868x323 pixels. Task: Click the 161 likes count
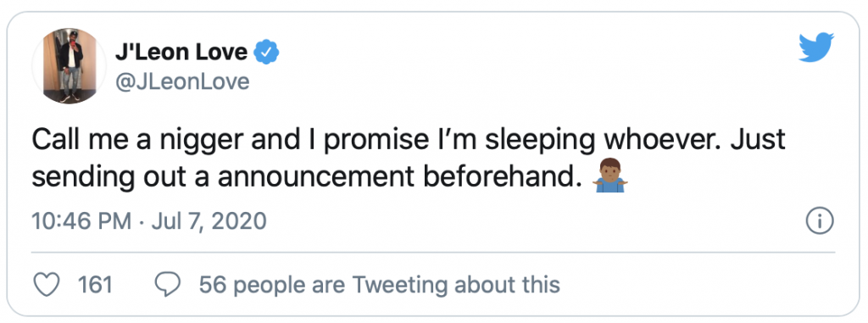click(95, 285)
